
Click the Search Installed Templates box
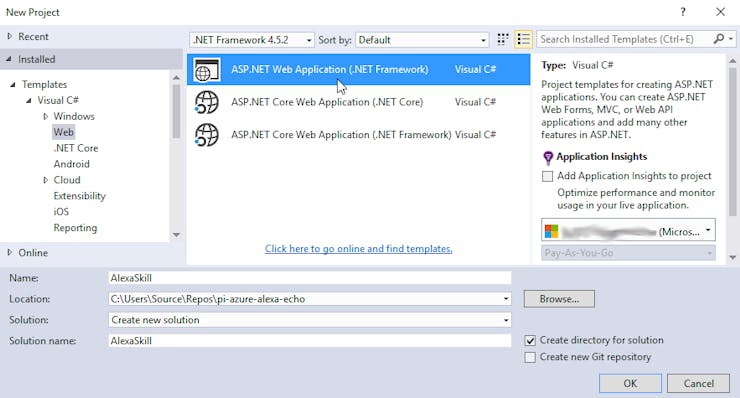(624, 39)
